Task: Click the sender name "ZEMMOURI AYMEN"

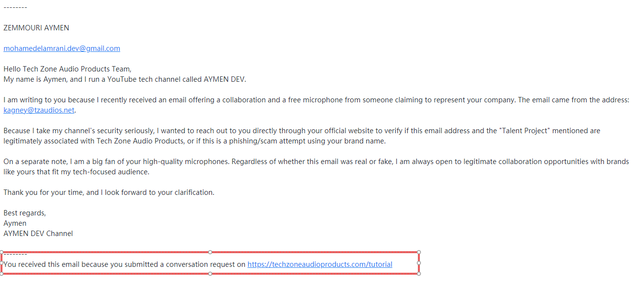Action: click(x=36, y=28)
